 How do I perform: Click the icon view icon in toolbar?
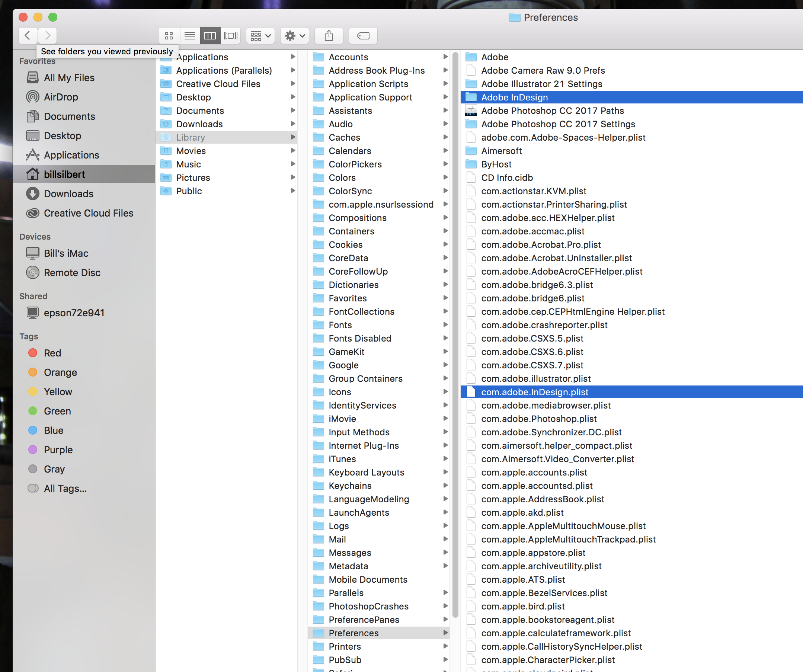[169, 35]
